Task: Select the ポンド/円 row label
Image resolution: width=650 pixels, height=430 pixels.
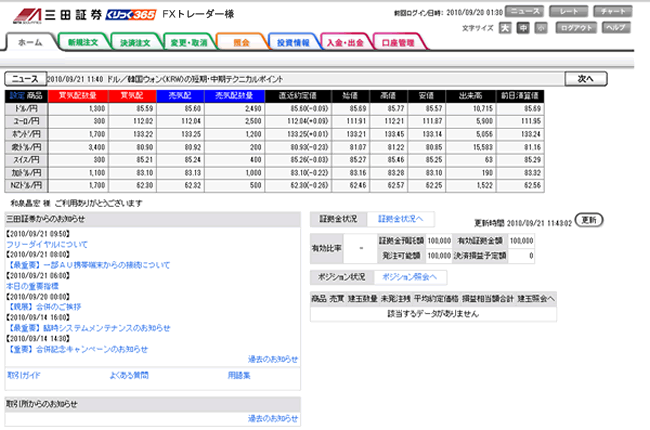Action: [26, 134]
